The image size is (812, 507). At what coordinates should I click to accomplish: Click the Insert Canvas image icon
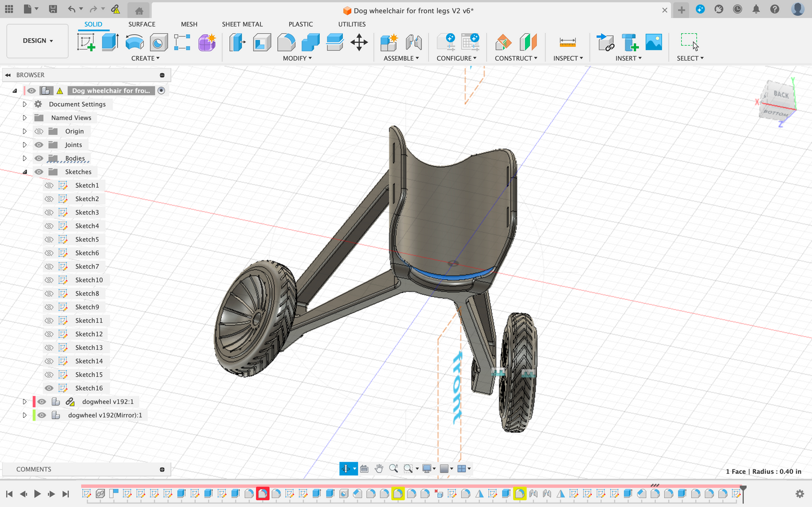coord(654,42)
